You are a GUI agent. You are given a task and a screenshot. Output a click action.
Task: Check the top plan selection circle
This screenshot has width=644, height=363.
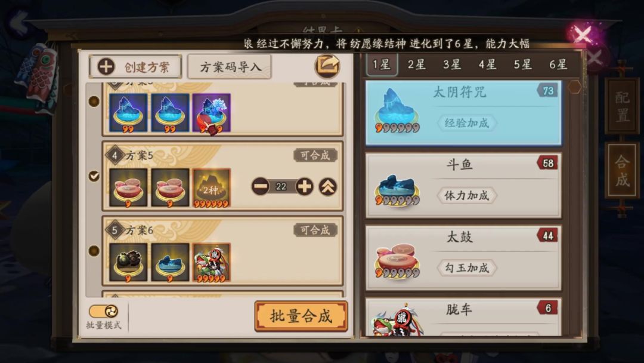tap(94, 101)
